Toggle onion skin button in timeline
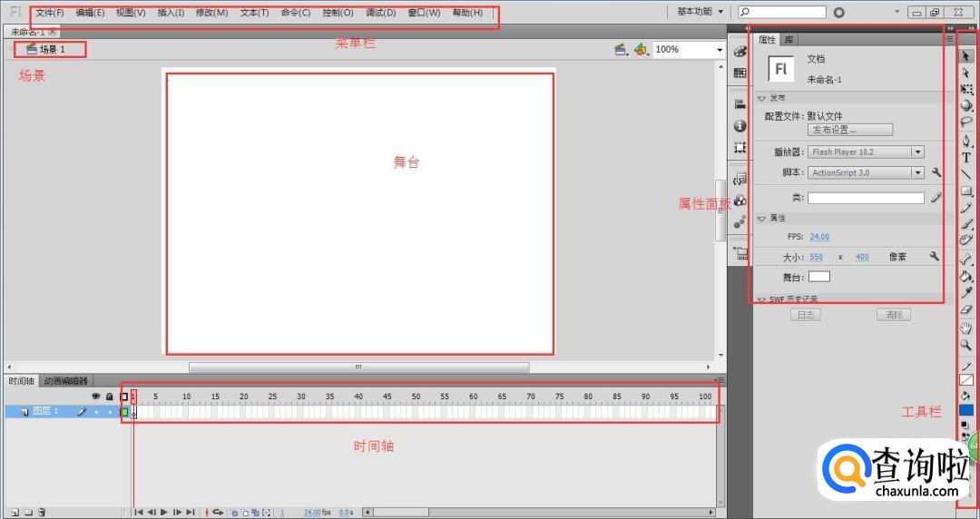The width and height of the screenshot is (980, 519). (x=234, y=512)
